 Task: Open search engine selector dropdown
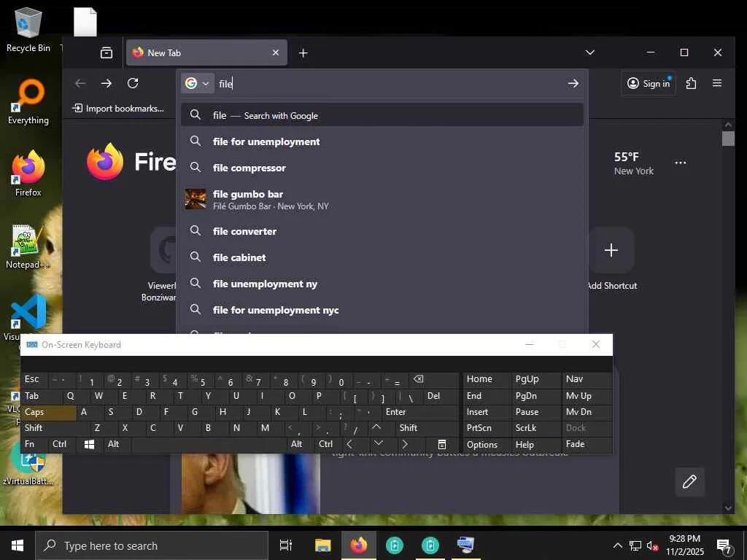point(197,83)
